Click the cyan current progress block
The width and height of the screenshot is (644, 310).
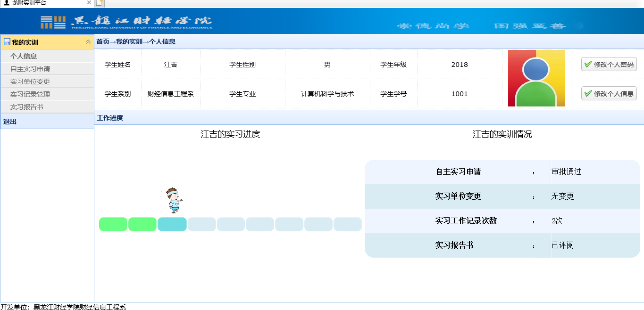click(172, 224)
